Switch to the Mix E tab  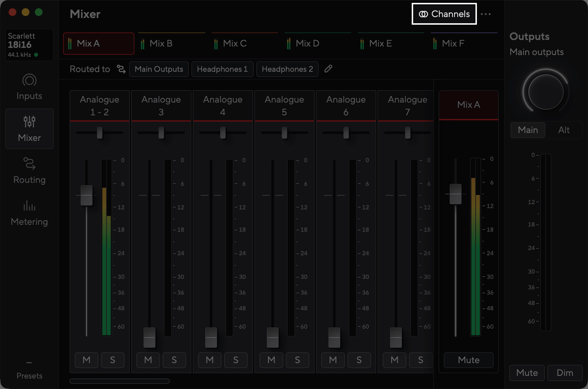[391, 43]
